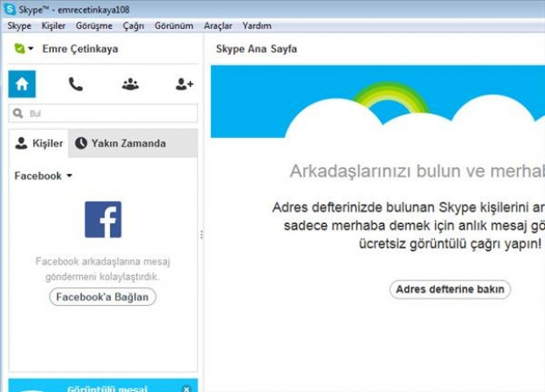Click the Facebook'a Bağlan button
Screen dimensions: 545x392
coord(103,297)
